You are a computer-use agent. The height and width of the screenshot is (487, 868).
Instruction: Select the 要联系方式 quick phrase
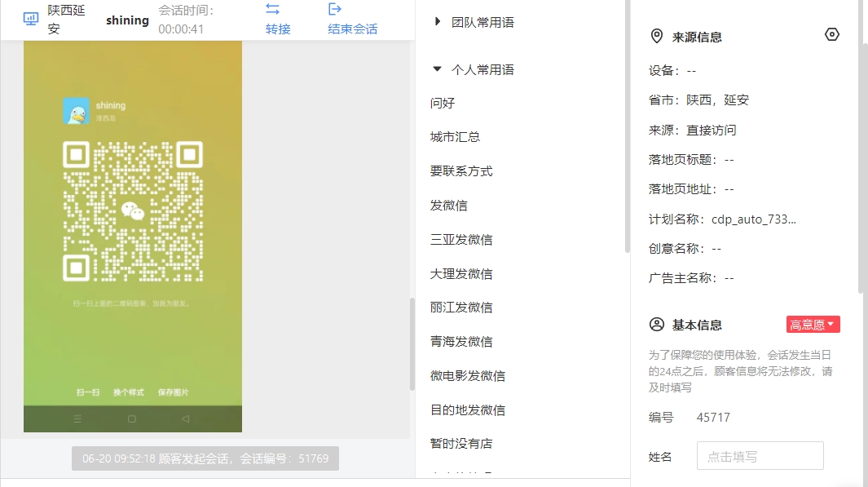461,171
